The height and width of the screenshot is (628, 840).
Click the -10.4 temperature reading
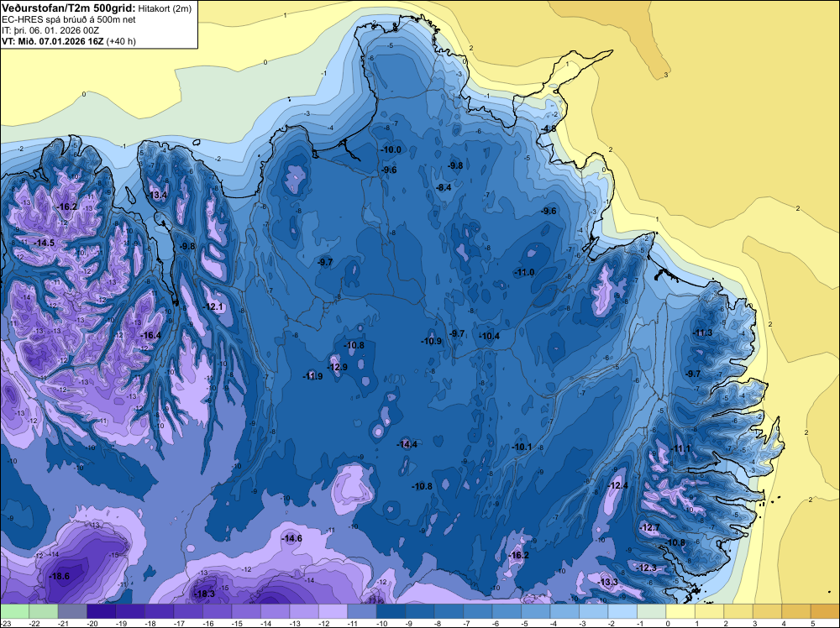[x=489, y=336]
